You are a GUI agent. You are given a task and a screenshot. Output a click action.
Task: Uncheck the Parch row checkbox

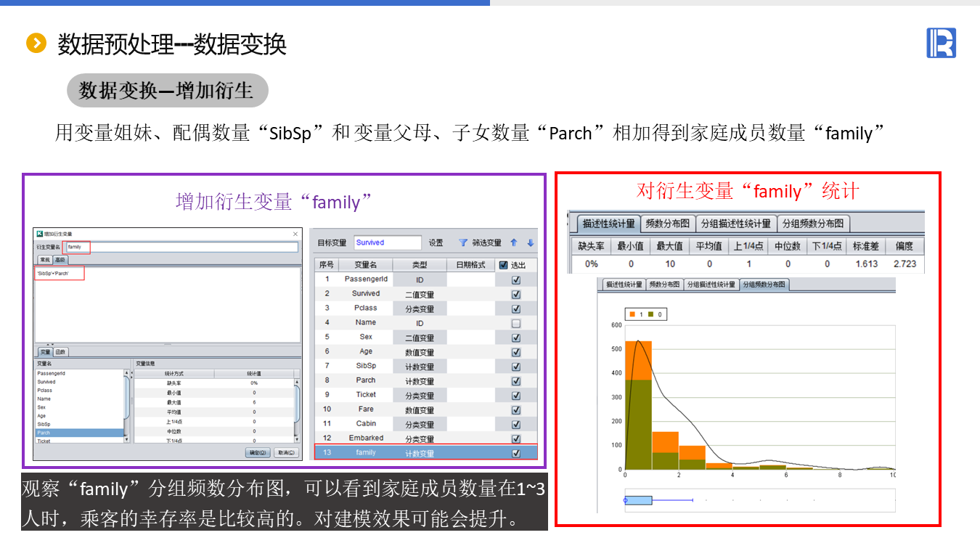tap(516, 381)
